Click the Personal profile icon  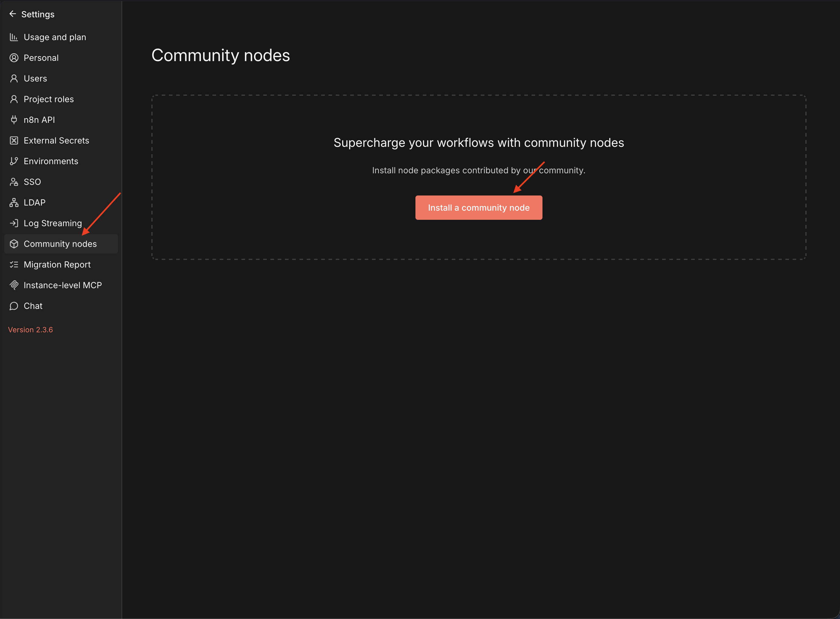[14, 58]
